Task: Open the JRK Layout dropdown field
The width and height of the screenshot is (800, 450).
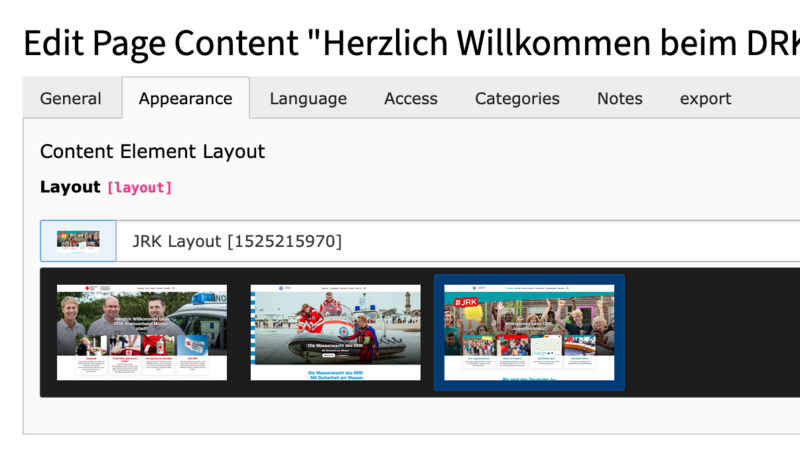Action: (458, 241)
